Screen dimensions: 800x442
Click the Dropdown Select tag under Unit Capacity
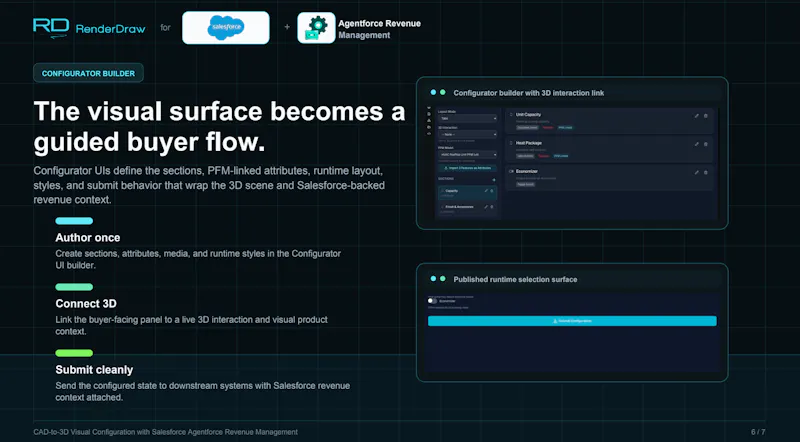528,128
